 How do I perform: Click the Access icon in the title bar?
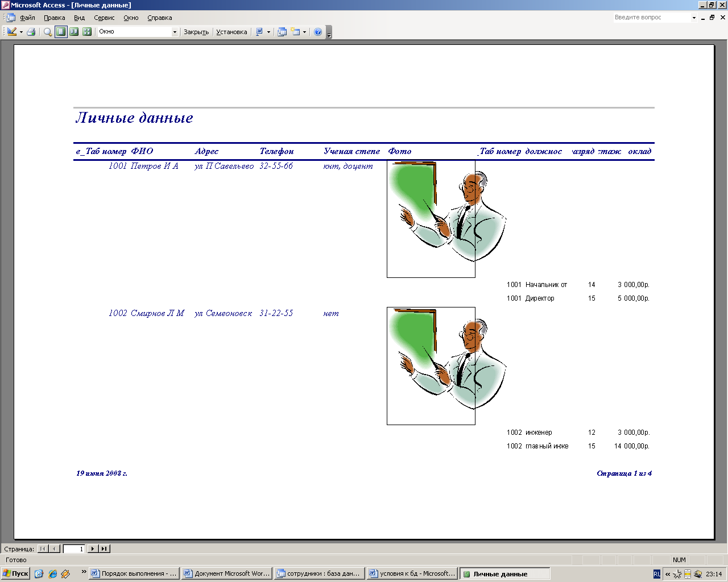click(x=5, y=5)
